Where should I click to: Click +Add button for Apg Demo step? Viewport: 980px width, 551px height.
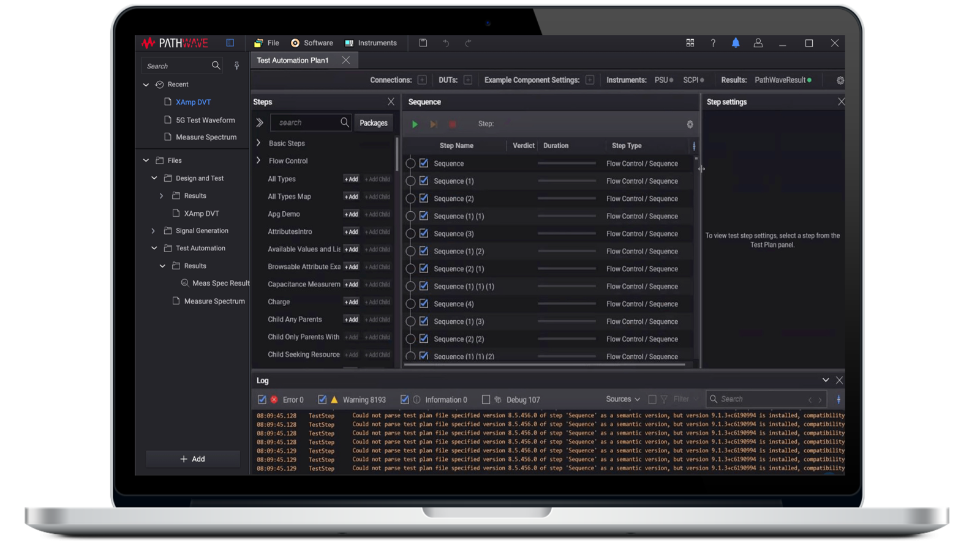coord(351,214)
